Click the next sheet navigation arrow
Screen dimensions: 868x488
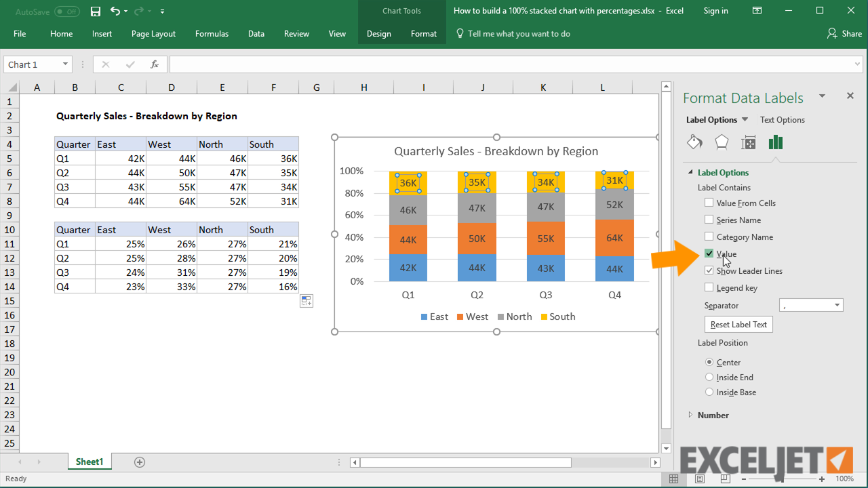point(39,462)
